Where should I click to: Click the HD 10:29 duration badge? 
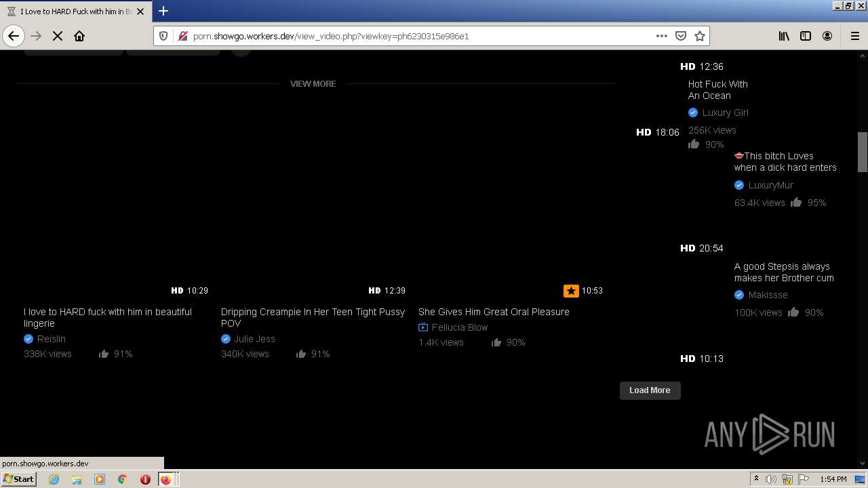pos(189,291)
